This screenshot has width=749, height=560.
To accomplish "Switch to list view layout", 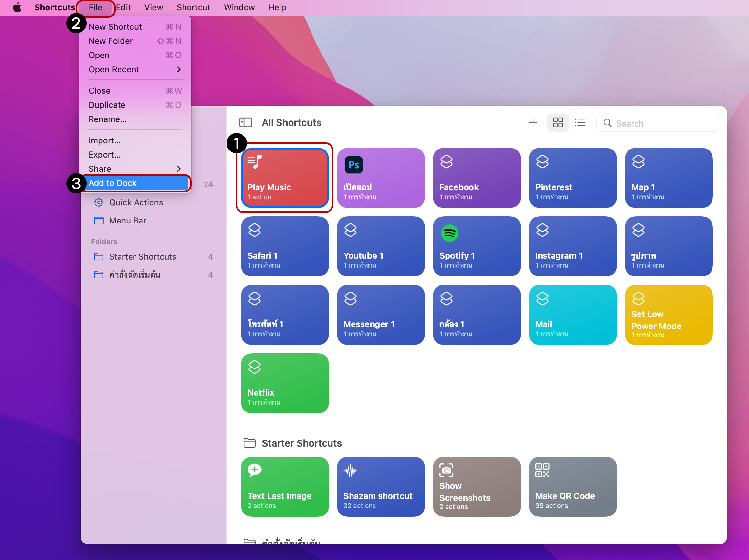I will [x=580, y=122].
